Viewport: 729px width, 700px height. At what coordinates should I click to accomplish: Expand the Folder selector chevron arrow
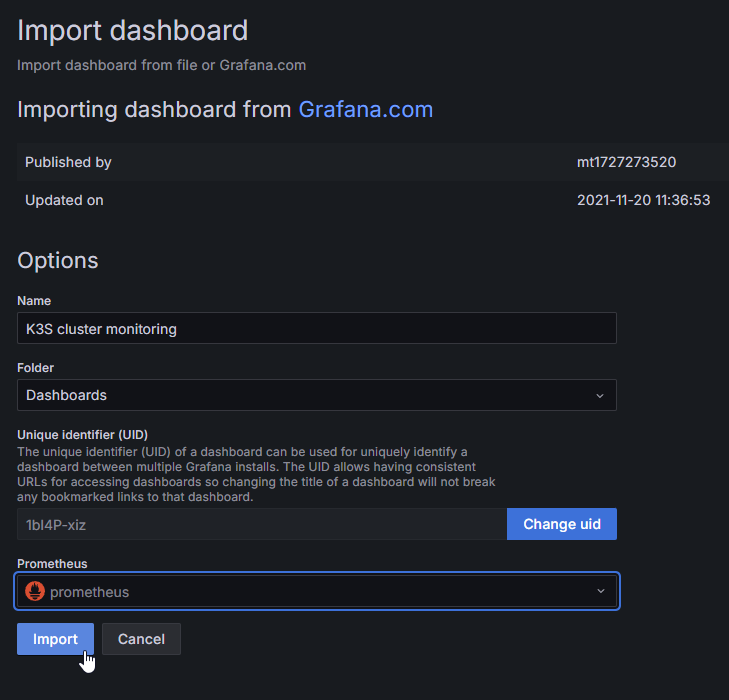(600, 395)
